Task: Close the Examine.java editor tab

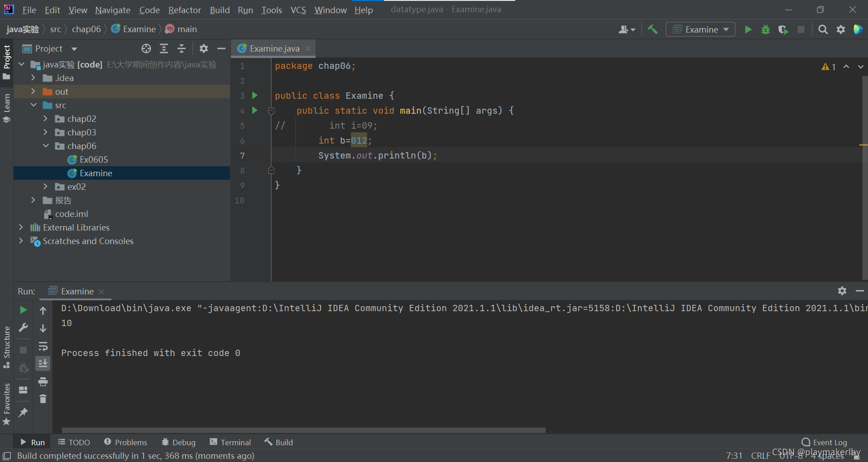Action: point(308,48)
